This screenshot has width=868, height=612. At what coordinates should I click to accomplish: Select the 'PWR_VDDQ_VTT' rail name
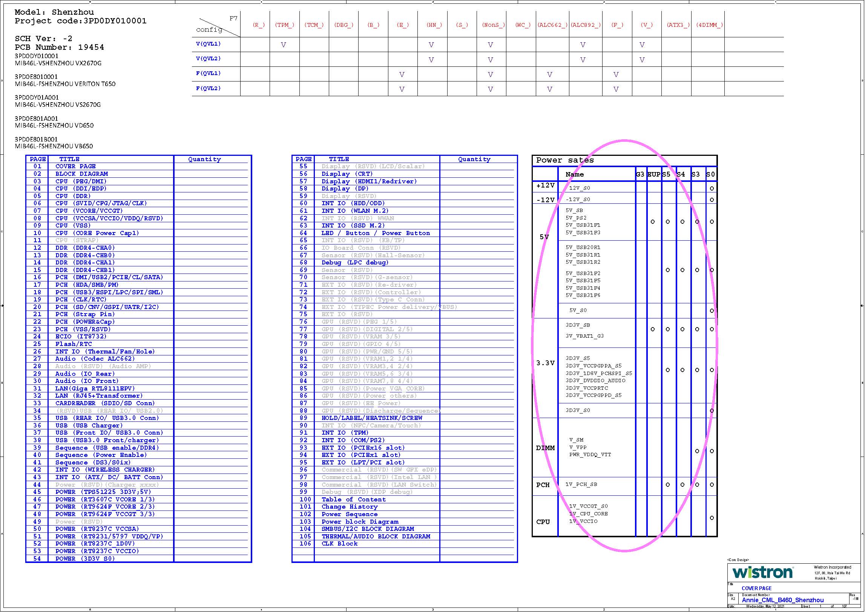tap(592, 456)
